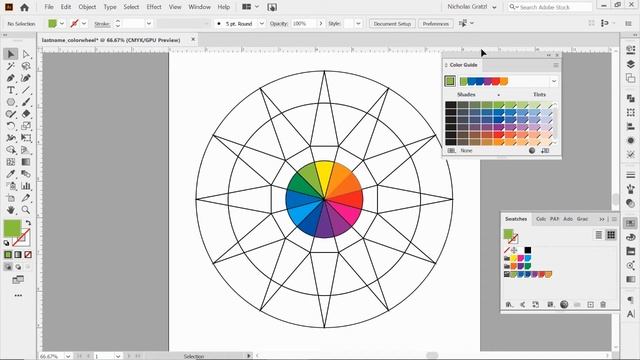Click the large green Fill box in toolbar
This screenshot has width=640, height=360.
(12, 228)
